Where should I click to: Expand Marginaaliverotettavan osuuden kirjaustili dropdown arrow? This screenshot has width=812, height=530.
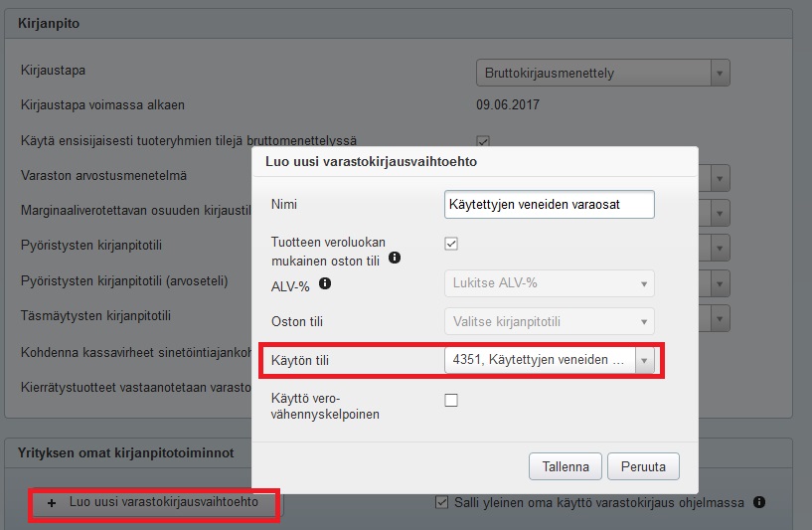[x=720, y=213]
